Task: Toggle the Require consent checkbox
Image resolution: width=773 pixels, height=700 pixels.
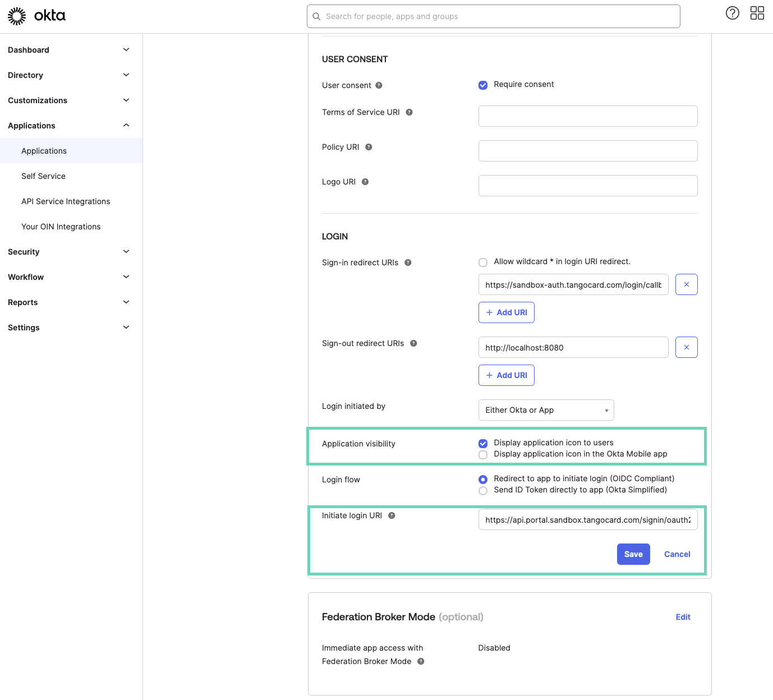Action: [483, 85]
